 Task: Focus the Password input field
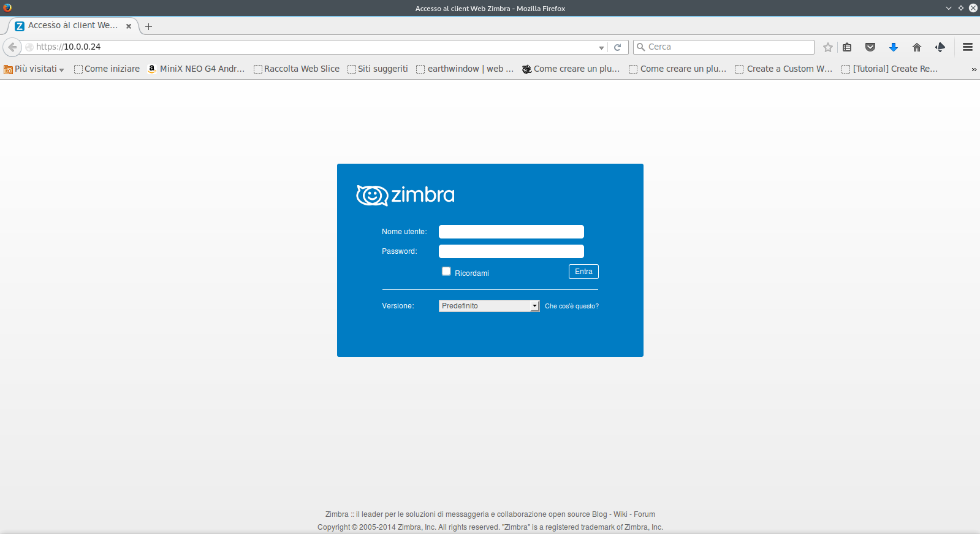pos(511,251)
